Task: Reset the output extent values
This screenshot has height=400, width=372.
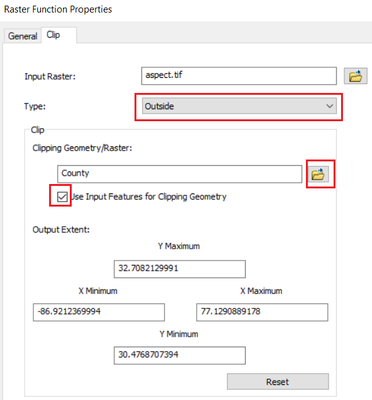Action: point(278,382)
